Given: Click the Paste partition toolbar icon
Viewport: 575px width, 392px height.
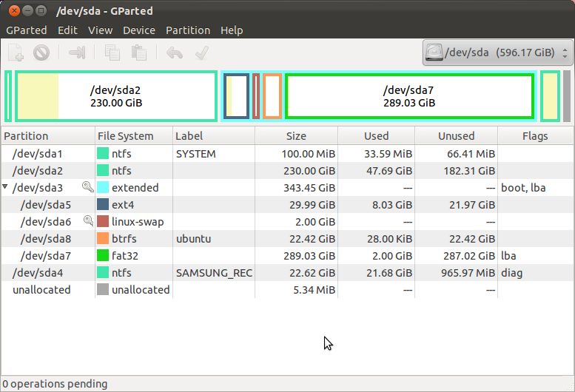Looking at the screenshot, I should 138,53.
